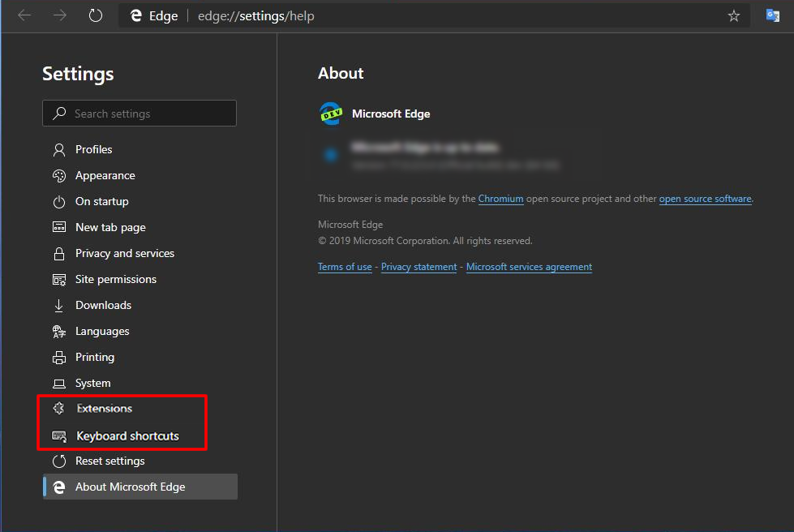
Task: Click the Extensions puzzle-piece icon
Action: (58, 408)
